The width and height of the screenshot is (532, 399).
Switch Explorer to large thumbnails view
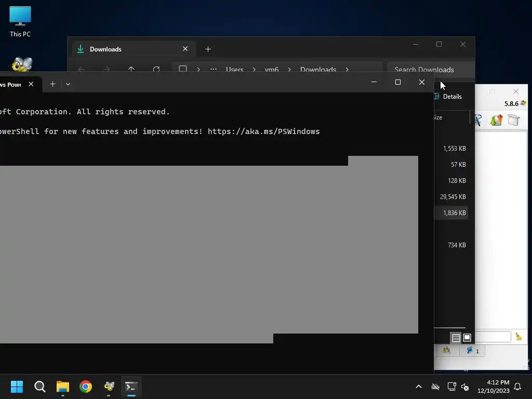point(467,338)
